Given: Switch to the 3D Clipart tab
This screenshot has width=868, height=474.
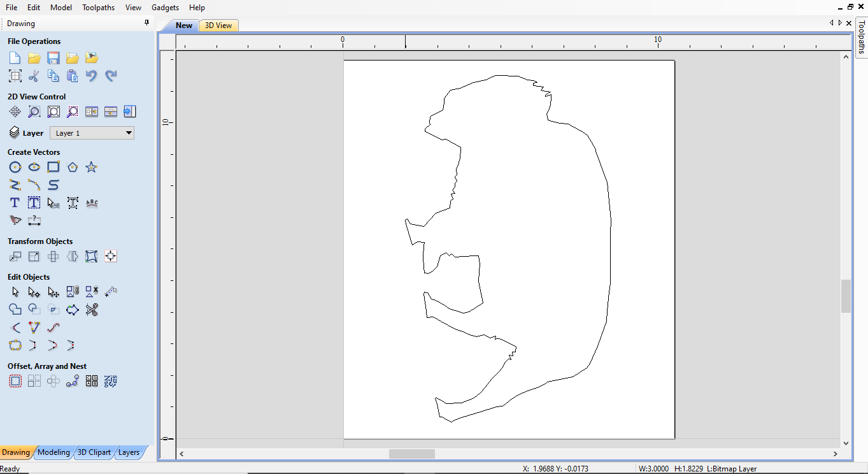Looking at the screenshot, I should pyautogui.click(x=94, y=452).
